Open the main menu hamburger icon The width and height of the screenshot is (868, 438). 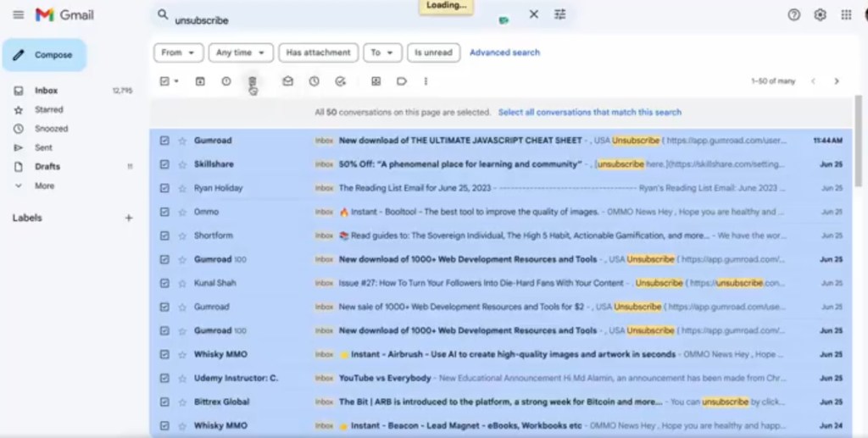(19, 15)
